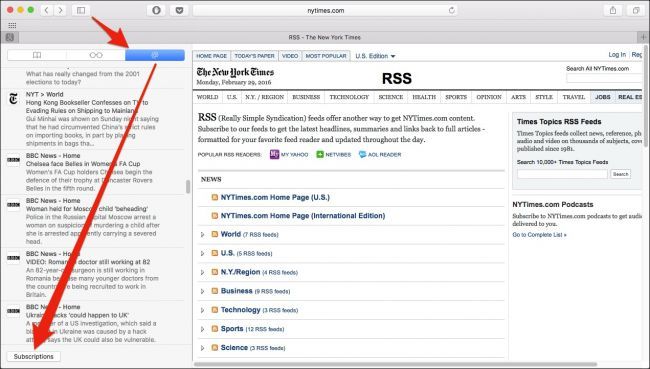Focus the nytimes.com address bar
Viewport: 650px width, 369px height.
(325, 10)
